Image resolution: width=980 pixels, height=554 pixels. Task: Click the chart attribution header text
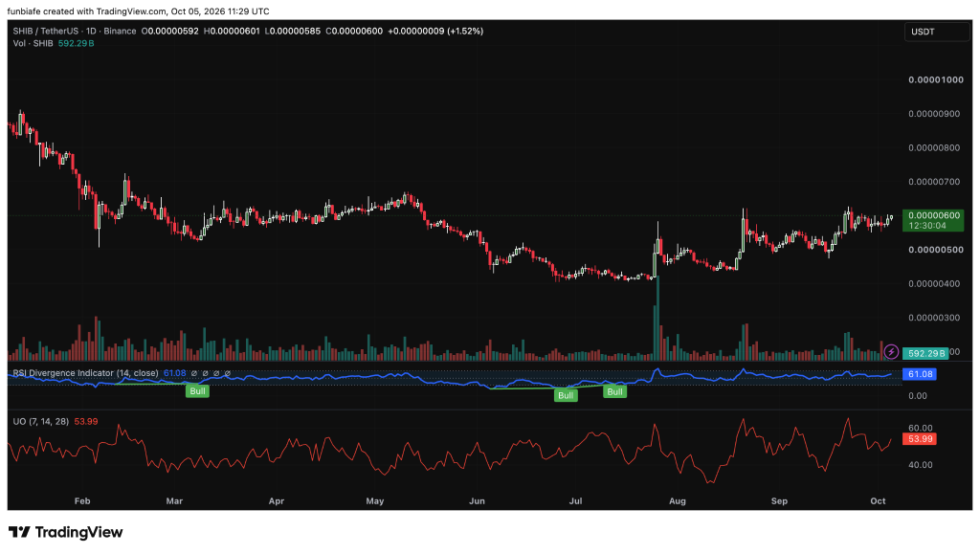click(138, 11)
